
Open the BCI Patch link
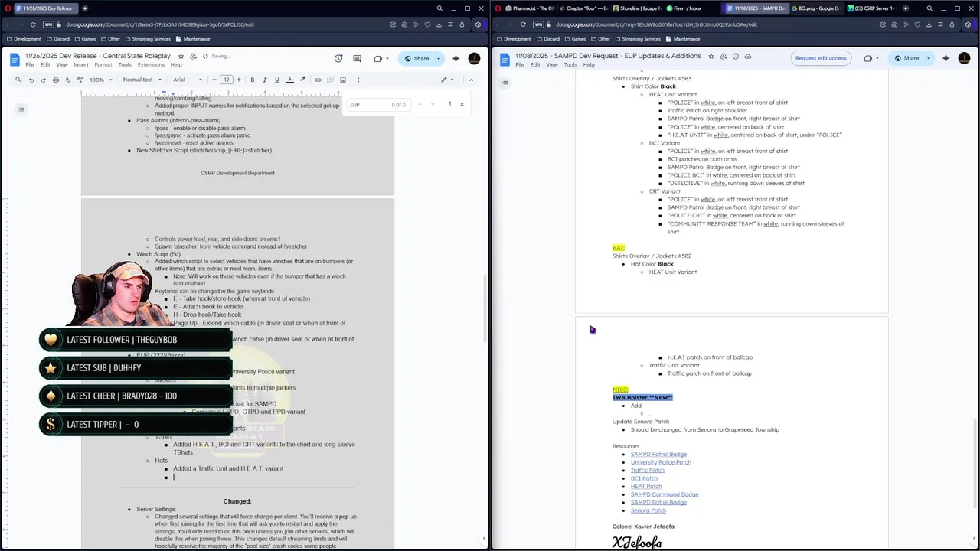644,478
